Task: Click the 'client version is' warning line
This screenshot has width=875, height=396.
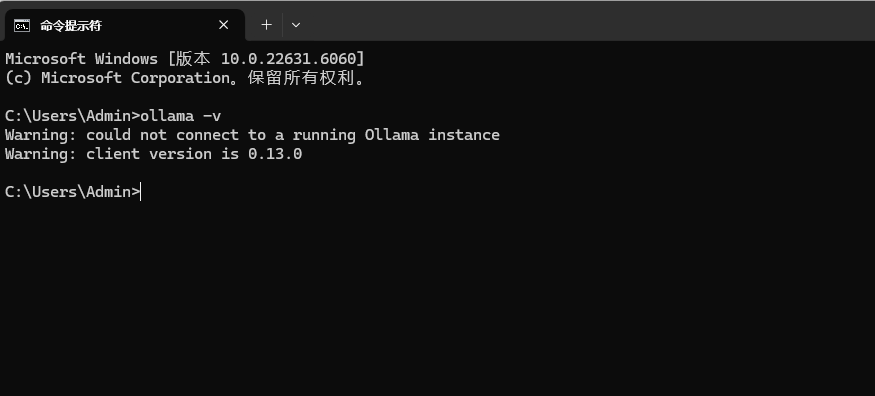Action: click(153, 154)
